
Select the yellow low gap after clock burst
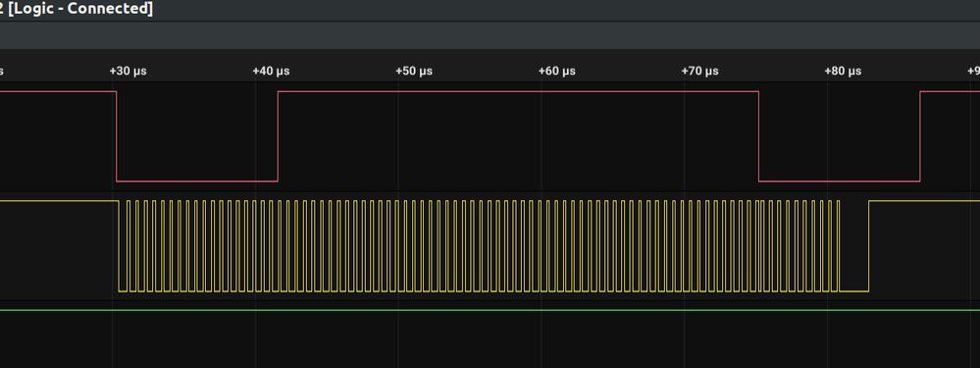point(853,291)
